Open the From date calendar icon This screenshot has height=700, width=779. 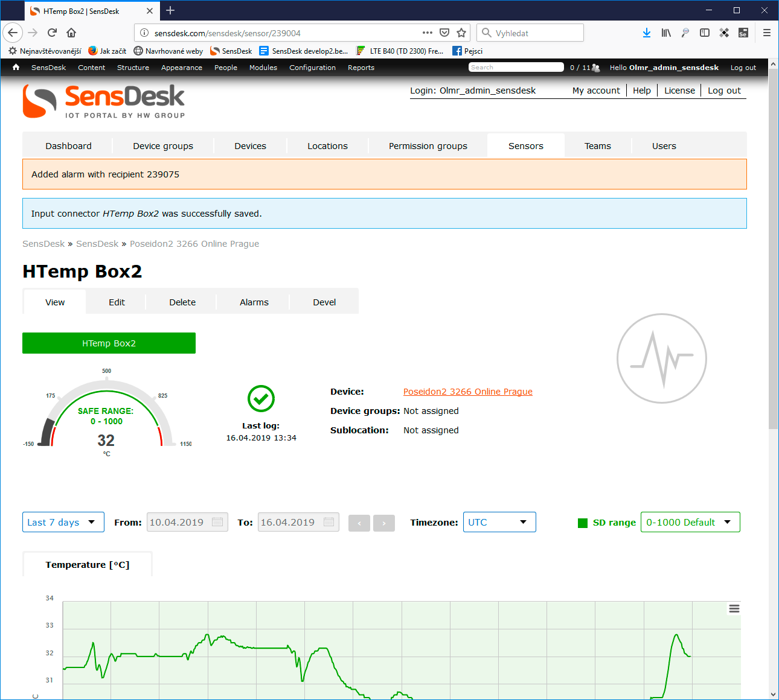(x=218, y=522)
